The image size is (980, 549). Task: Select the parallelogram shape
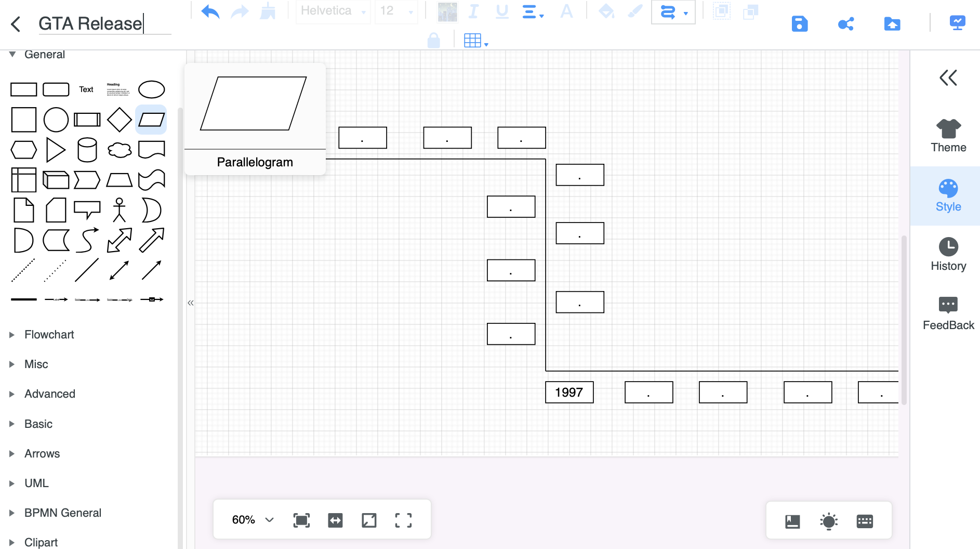click(151, 120)
